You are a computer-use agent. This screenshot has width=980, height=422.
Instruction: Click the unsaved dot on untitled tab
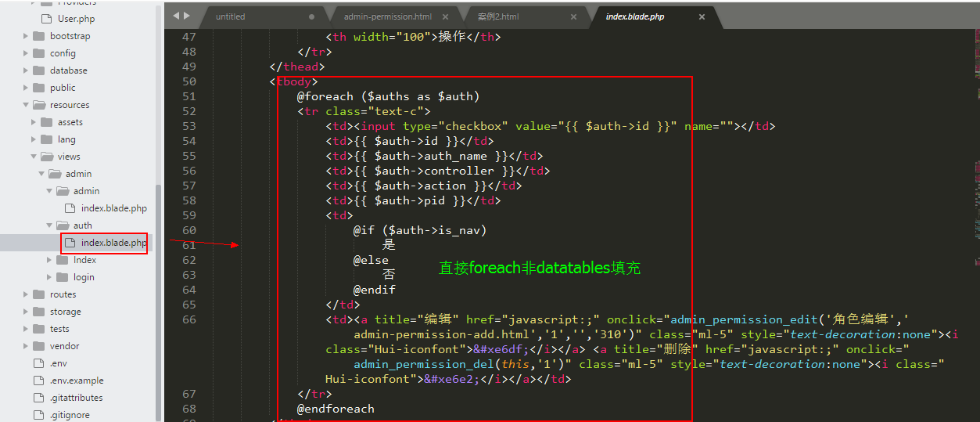point(312,16)
